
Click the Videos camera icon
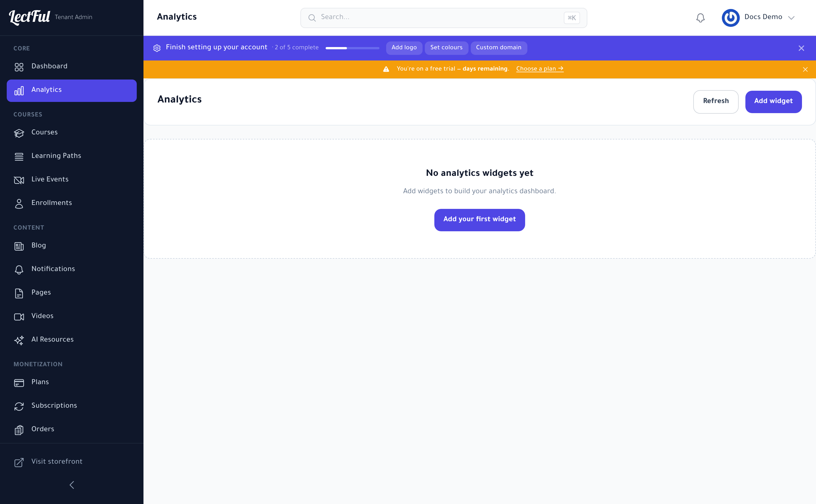click(x=19, y=317)
